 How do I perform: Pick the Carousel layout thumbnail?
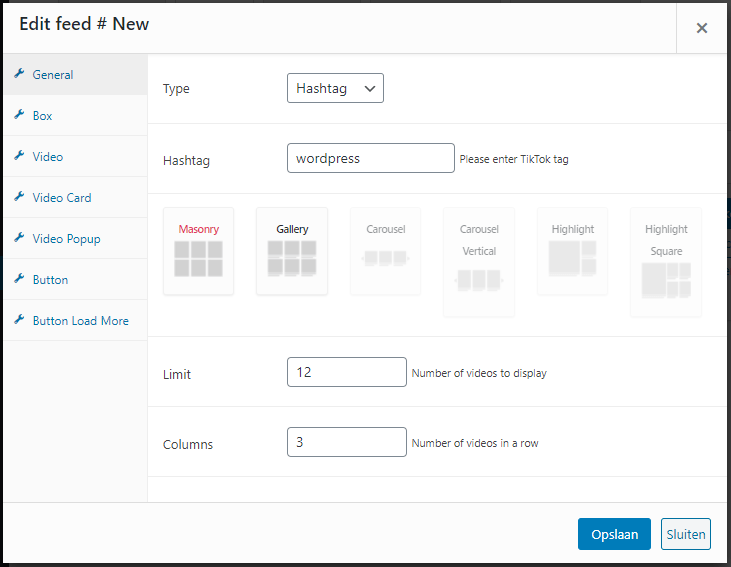tap(386, 251)
